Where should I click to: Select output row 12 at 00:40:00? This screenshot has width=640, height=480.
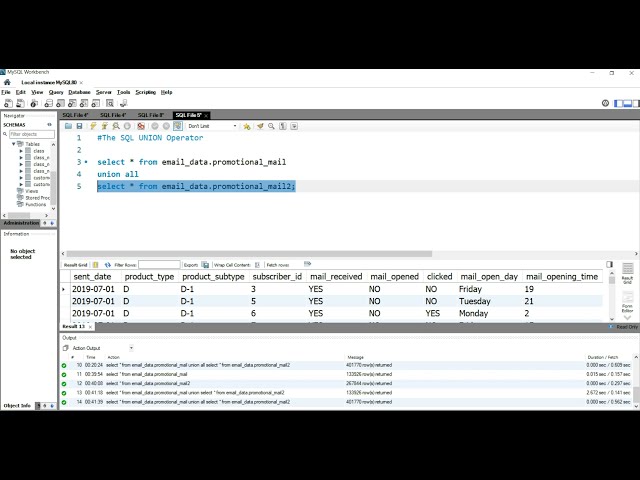pyautogui.click(x=347, y=383)
